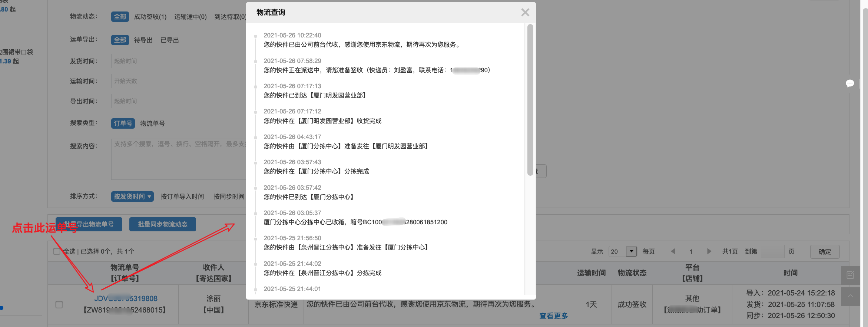Sort by 按订单导入时间
The height and width of the screenshot is (327, 868).
[x=182, y=196]
